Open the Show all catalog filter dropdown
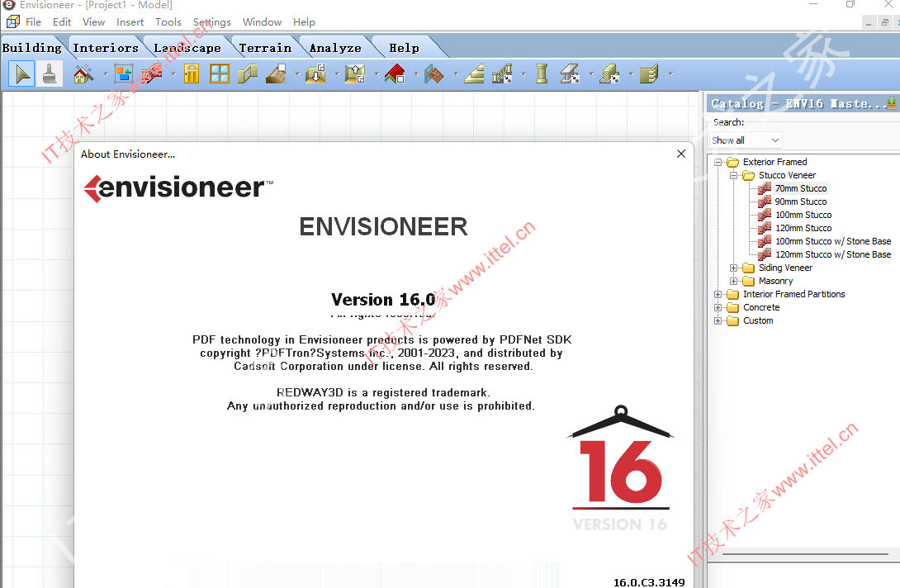This screenshot has height=588, width=900. pyautogui.click(x=746, y=140)
